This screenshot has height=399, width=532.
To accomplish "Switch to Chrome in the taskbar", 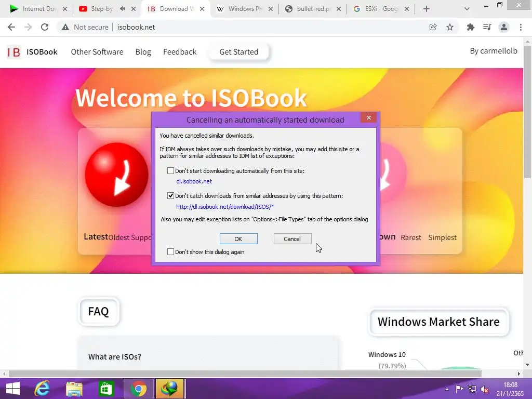I will (138, 389).
